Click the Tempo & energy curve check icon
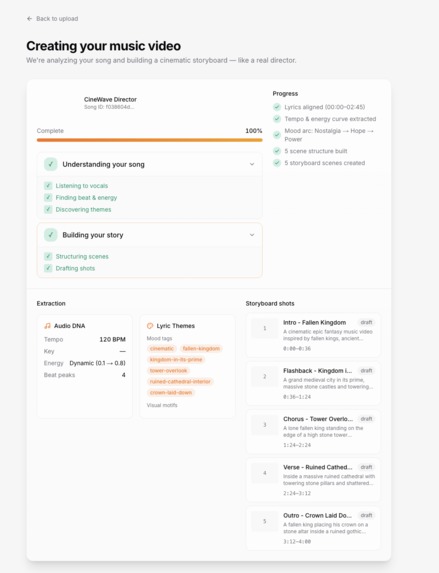The height and width of the screenshot is (573, 439). 277,119
